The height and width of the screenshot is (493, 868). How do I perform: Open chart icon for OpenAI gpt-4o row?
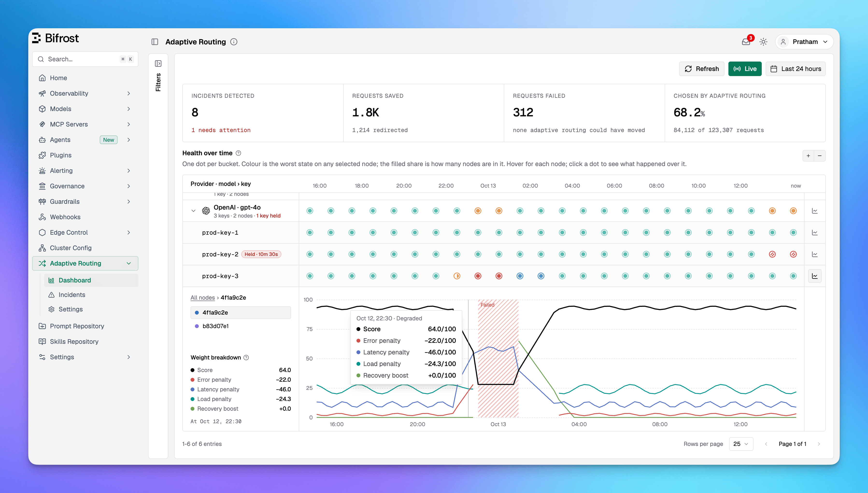(x=815, y=211)
